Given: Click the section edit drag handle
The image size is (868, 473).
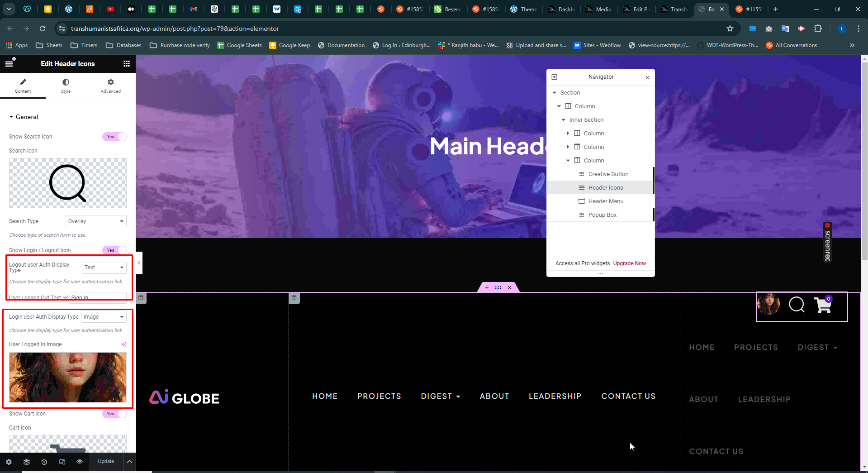Looking at the screenshot, I should click(498, 287).
